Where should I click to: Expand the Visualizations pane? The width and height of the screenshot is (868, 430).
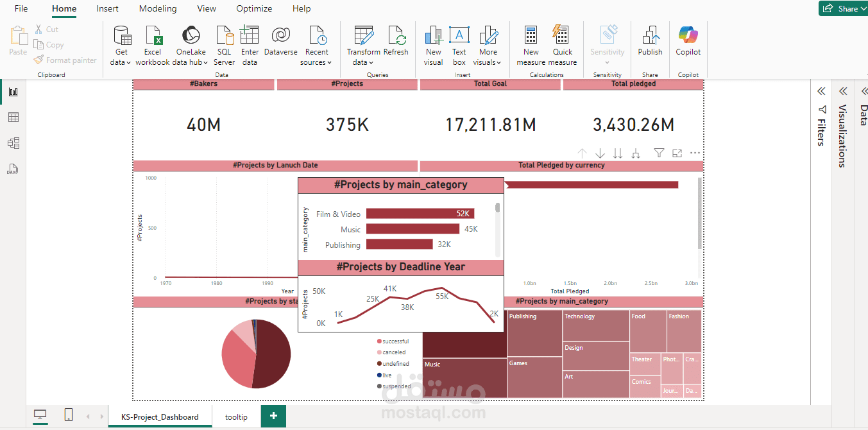[843, 92]
